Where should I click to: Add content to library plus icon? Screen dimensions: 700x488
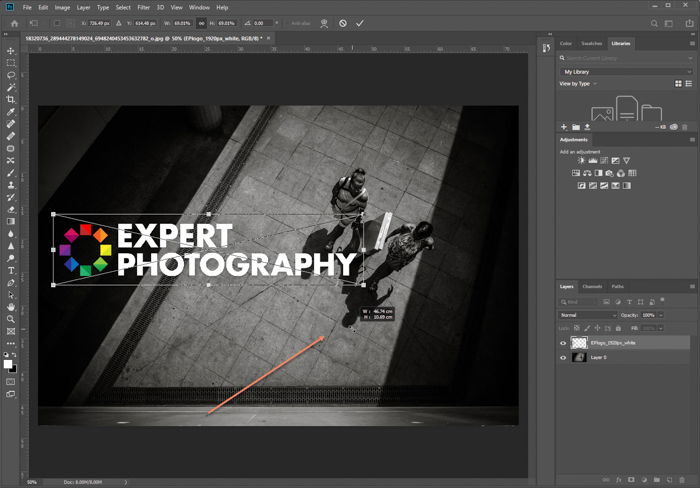(x=564, y=127)
